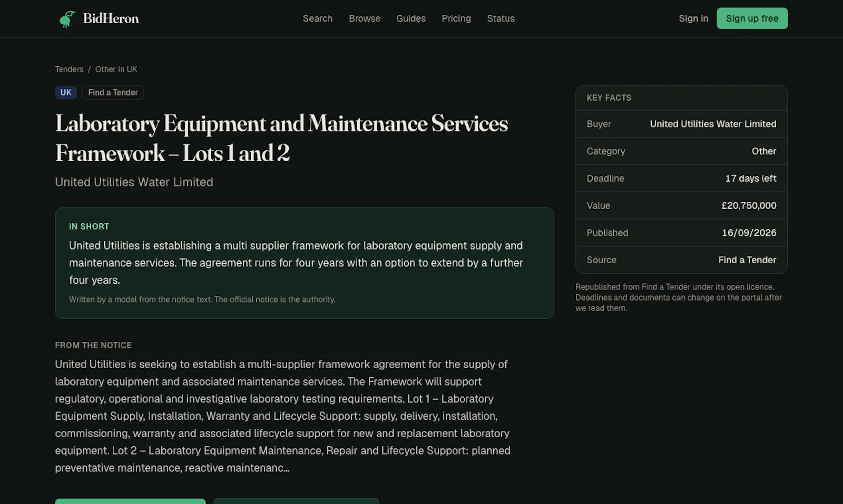The image size is (843, 504).
Task: Click the model-written disclaimer note
Action: point(202,300)
